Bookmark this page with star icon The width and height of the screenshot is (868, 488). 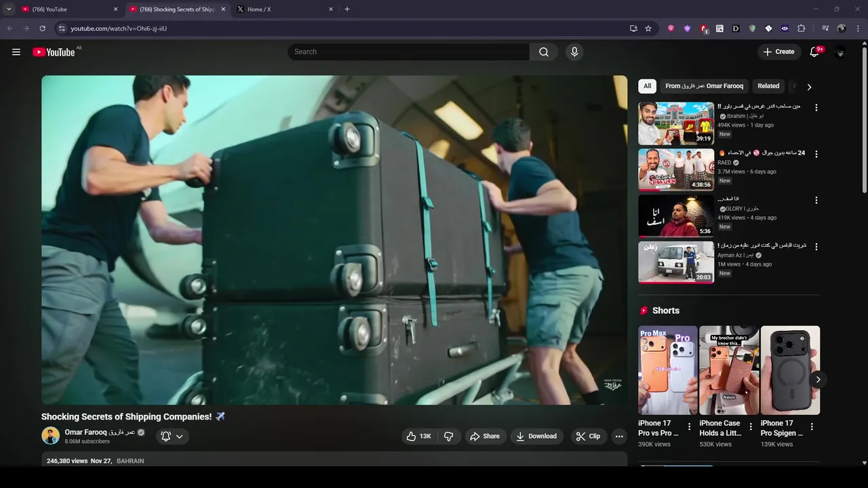click(648, 28)
